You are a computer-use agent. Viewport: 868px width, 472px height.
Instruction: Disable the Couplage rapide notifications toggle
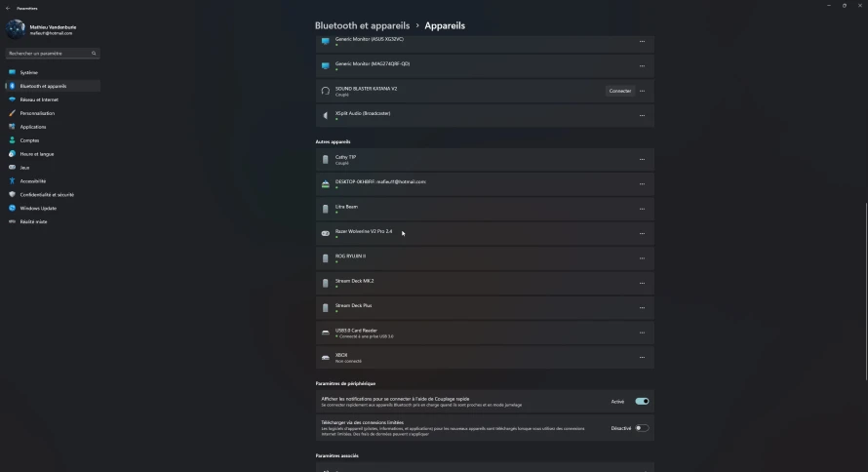coord(642,401)
